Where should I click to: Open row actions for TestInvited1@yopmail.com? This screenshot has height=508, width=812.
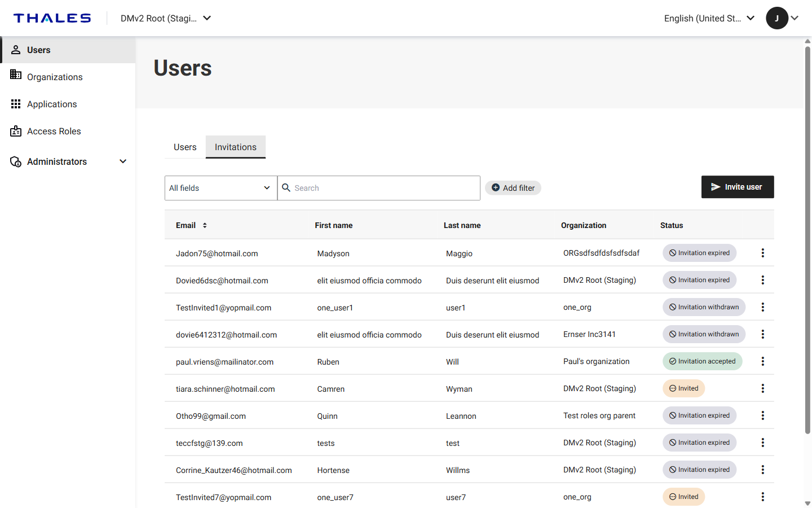762,307
